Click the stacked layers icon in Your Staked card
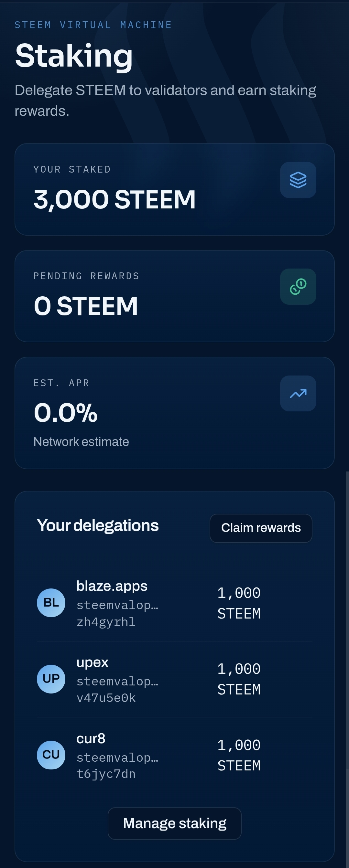The height and width of the screenshot is (868, 349). coord(298,180)
